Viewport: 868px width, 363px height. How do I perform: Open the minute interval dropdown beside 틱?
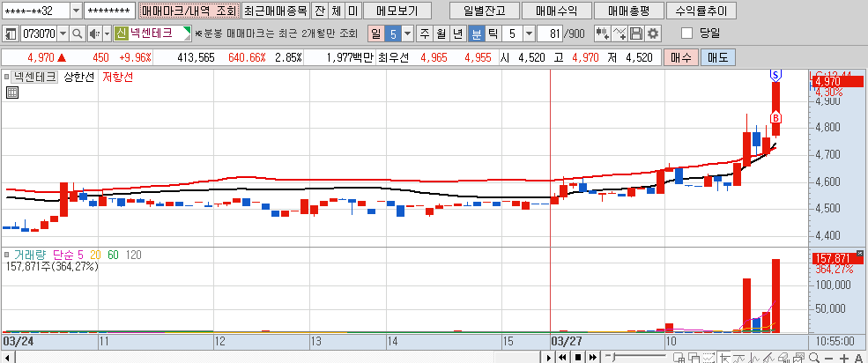click(x=528, y=33)
